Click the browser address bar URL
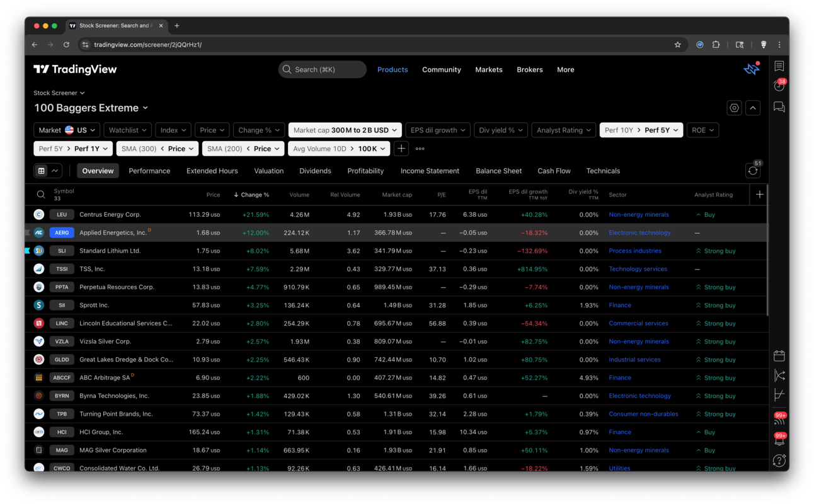This screenshot has width=814, height=504. tap(148, 45)
